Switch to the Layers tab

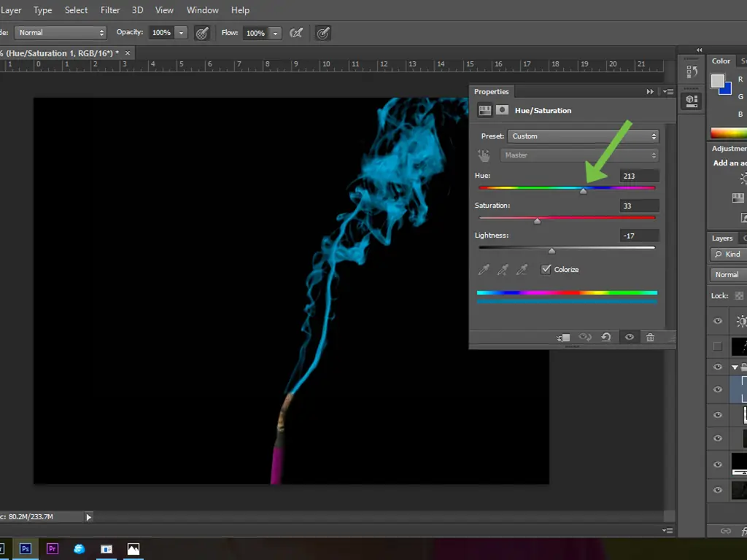point(722,238)
